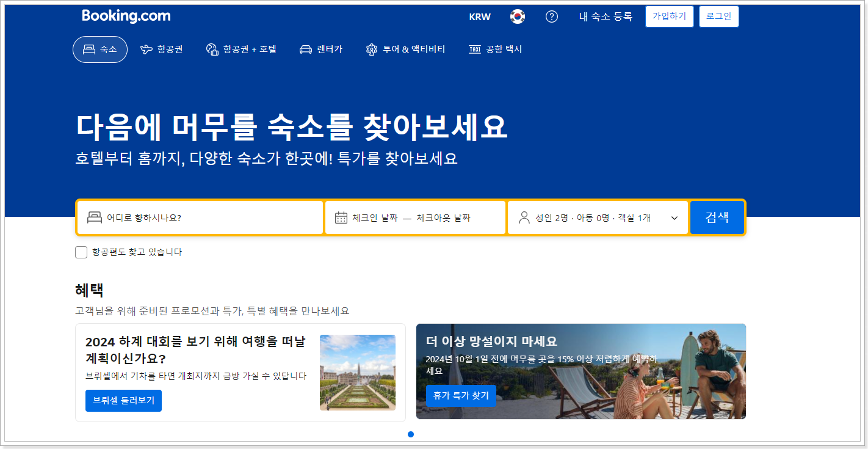Image resolution: width=868 pixels, height=449 pixels.
Task: Click the 브뤼셀 둘러보기 button
Action: (123, 400)
